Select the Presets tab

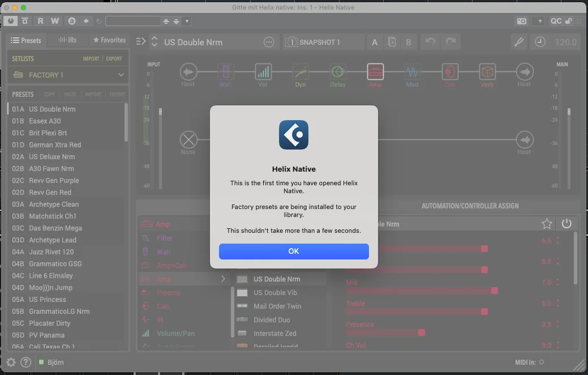pyautogui.click(x=26, y=40)
